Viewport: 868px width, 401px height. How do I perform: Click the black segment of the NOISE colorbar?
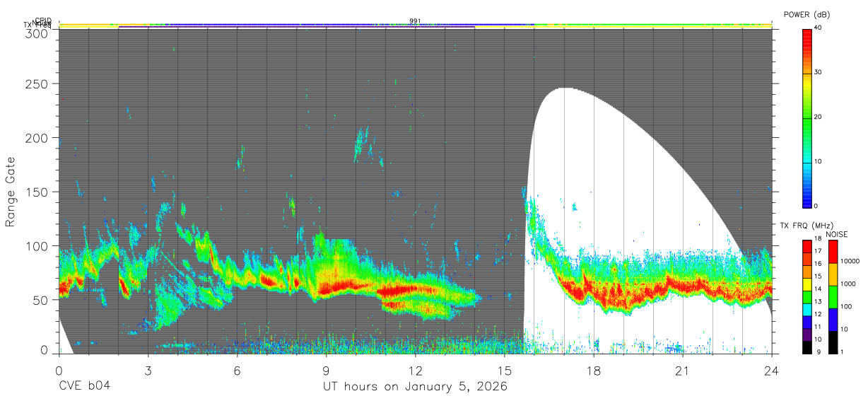click(x=833, y=342)
